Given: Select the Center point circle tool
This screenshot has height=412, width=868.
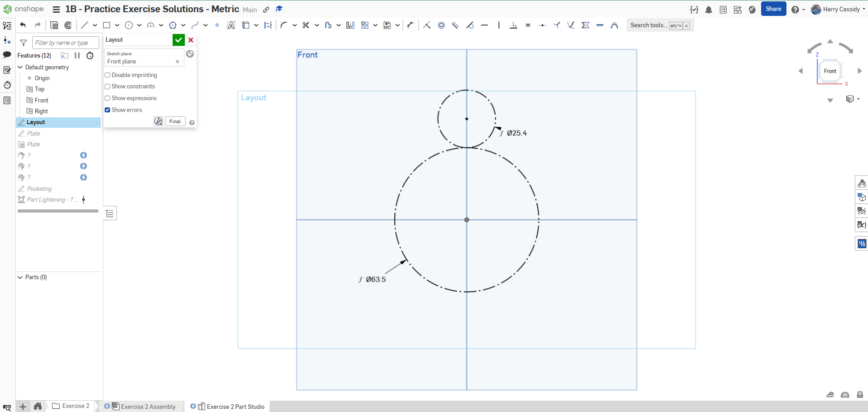Looking at the screenshot, I should coord(129,25).
